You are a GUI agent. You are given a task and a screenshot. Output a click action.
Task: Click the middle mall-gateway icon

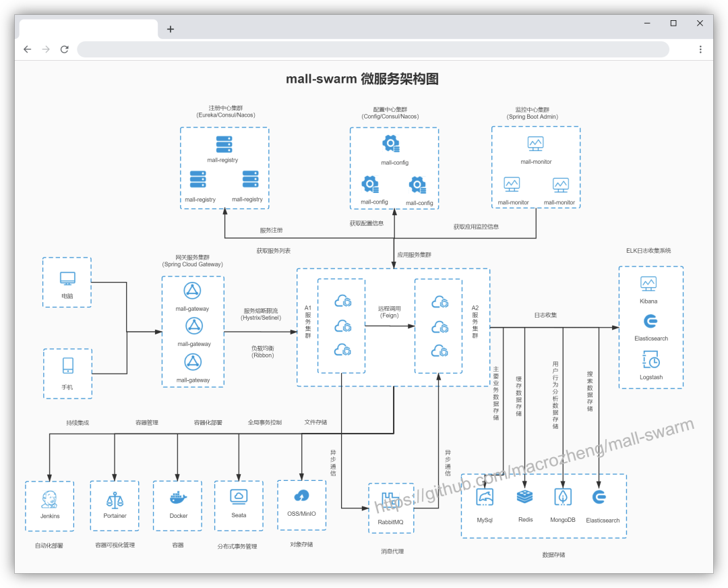(x=194, y=326)
